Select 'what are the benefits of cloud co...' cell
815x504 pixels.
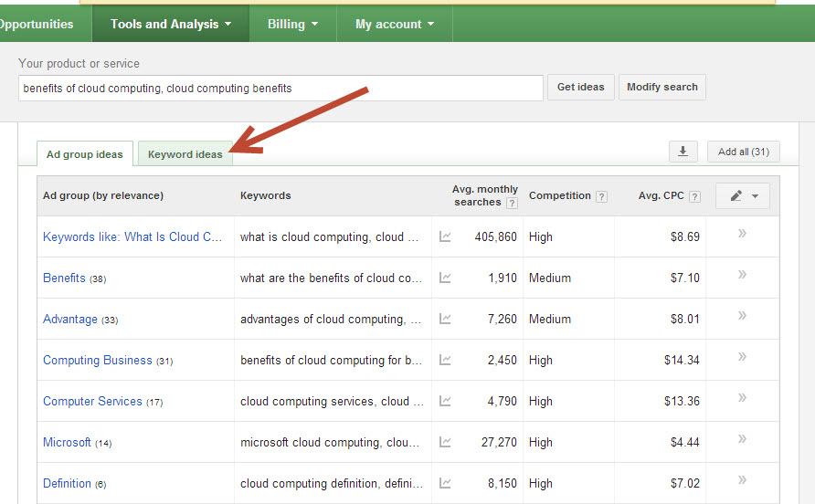(331, 278)
